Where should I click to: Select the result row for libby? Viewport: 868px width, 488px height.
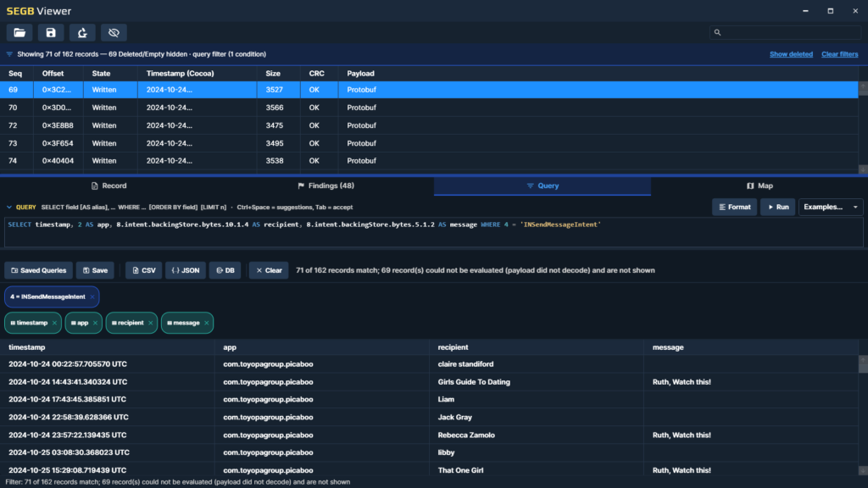pos(429,452)
